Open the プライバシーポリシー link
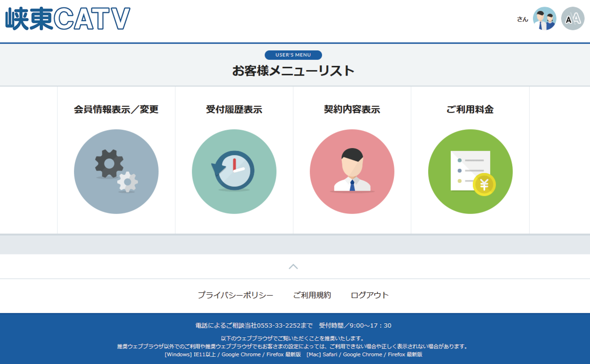Viewport: 590px width, 364px height. pyautogui.click(x=236, y=295)
